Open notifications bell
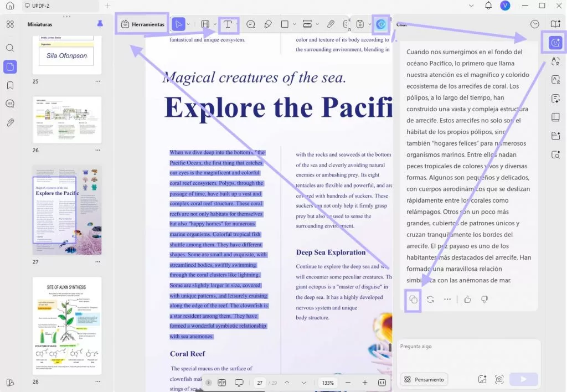The width and height of the screenshot is (567, 392). click(488, 6)
